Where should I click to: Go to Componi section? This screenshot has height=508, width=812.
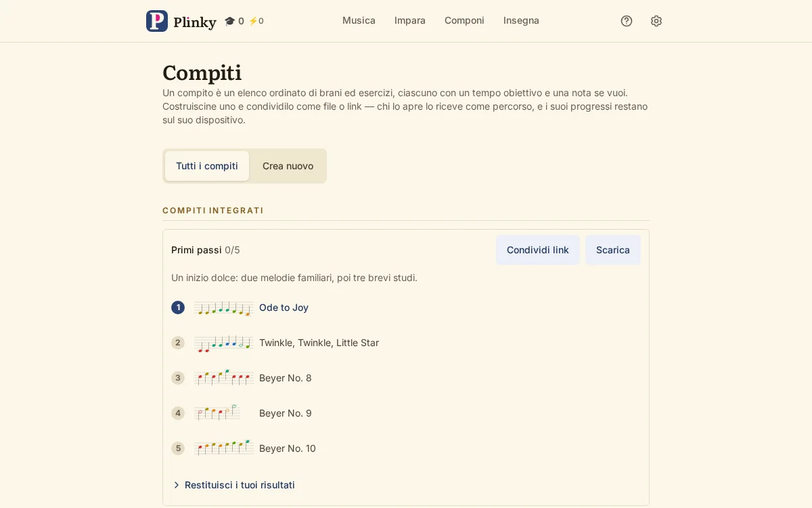(464, 20)
